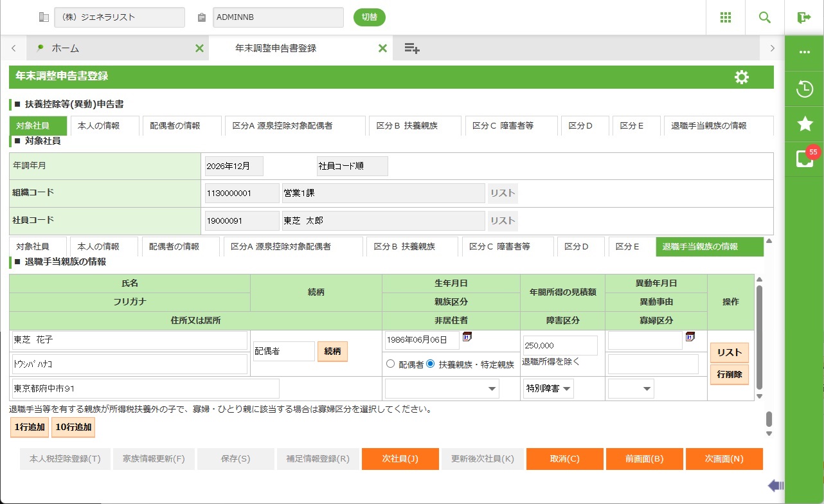Click the 次社員(J) button

(400, 459)
